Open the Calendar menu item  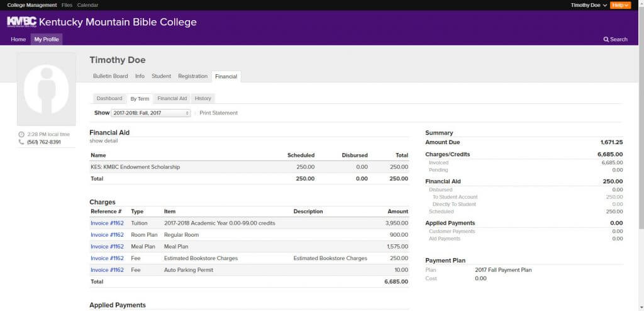tap(87, 5)
